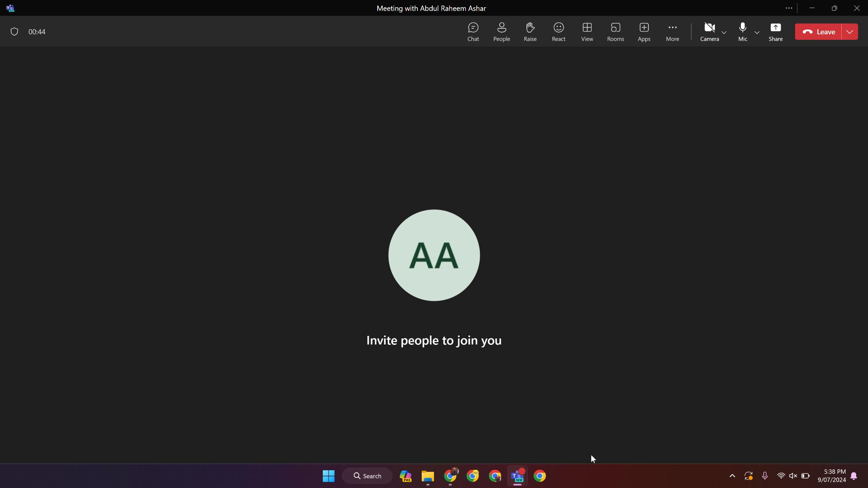The image size is (868, 488).
Task: Click the AA participant avatar
Action: point(434,255)
